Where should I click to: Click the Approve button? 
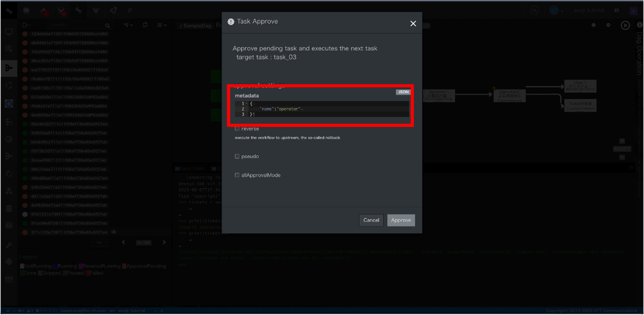401,220
